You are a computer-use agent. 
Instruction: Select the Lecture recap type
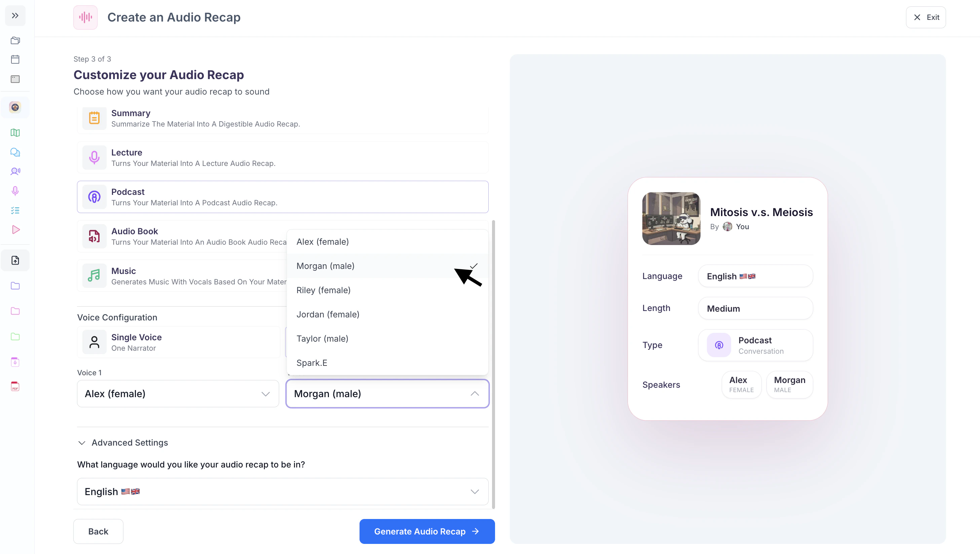coord(282,158)
